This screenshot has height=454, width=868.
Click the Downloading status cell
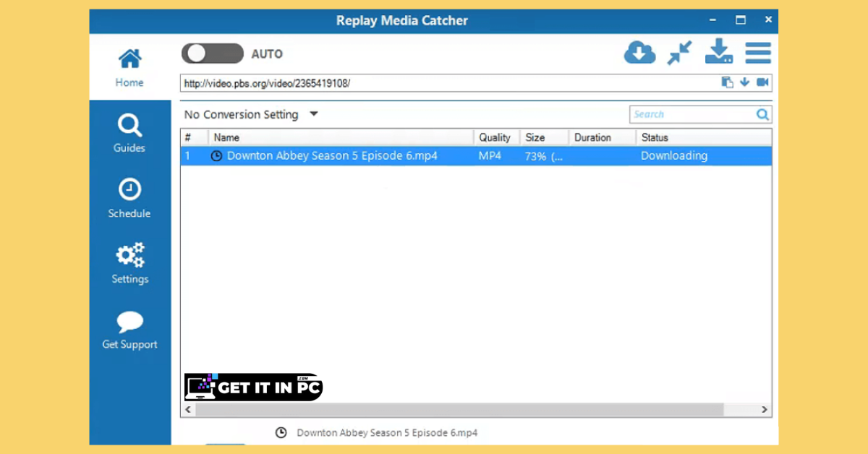tap(674, 155)
